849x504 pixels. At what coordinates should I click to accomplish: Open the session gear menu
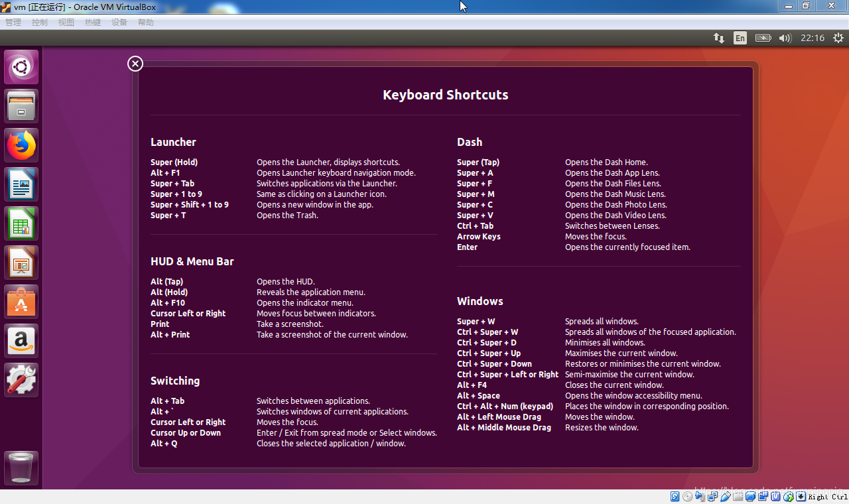coord(838,38)
